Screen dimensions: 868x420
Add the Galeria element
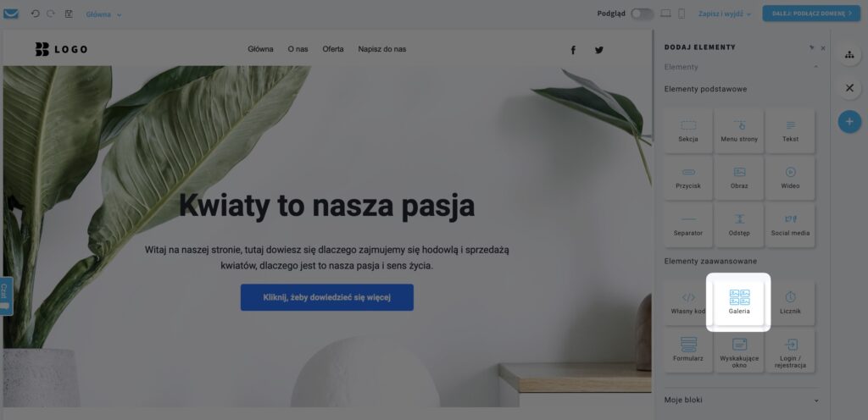[739, 302]
